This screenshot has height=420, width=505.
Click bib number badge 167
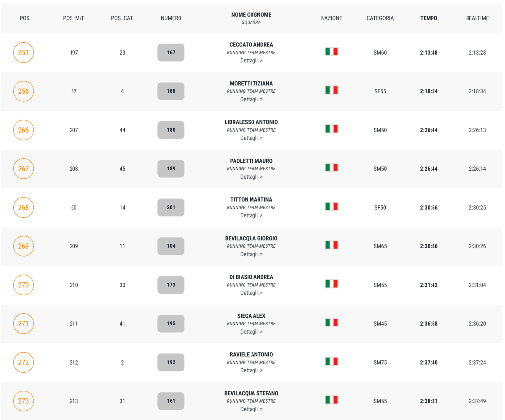(x=171, y=52)
